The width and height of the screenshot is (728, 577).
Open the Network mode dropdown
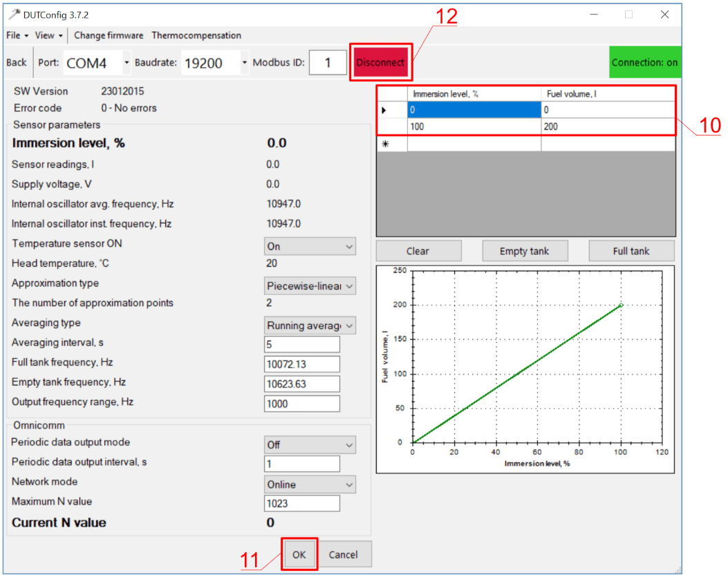click(310, 484)
